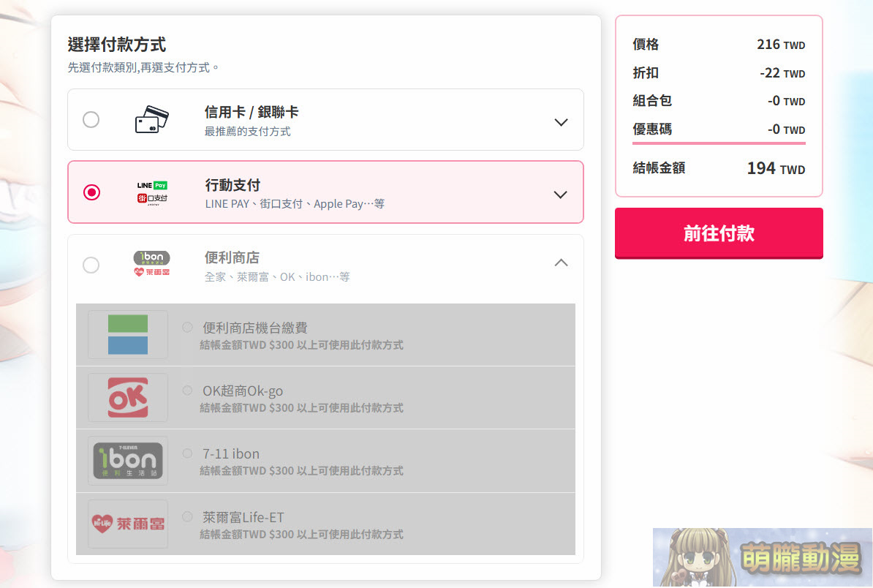Choose 便利商店機台繳費 radio option
The width and height of the screenshot is (873, 588).
pos(188,328)
